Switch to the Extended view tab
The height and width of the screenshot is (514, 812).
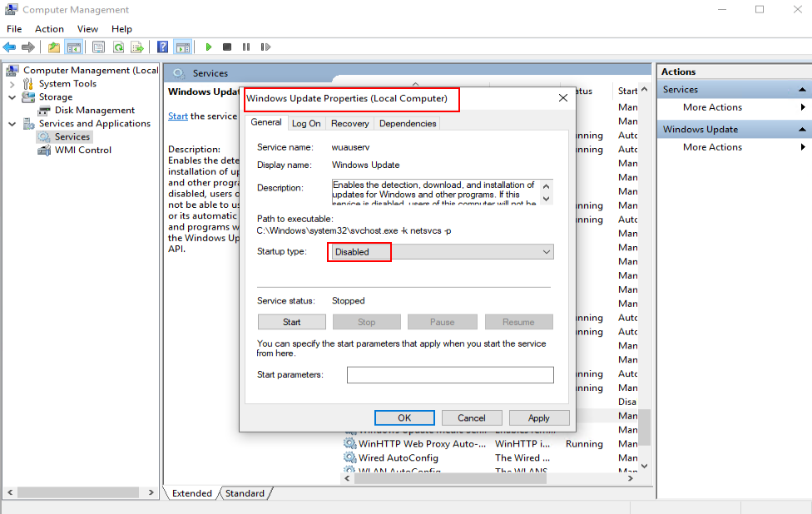[192, 493]
